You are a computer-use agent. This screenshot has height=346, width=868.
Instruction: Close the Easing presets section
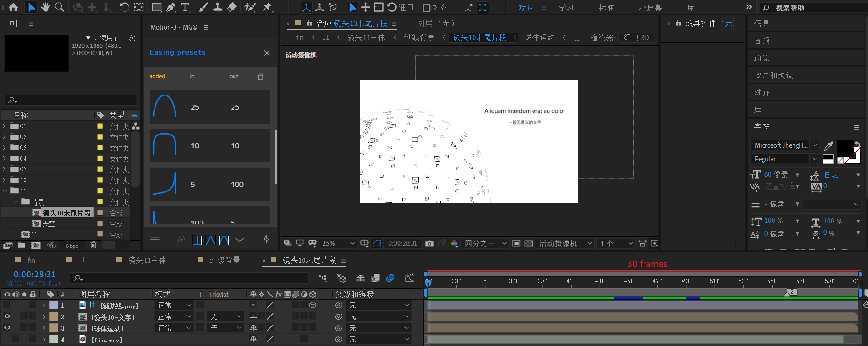pos(267,53)
